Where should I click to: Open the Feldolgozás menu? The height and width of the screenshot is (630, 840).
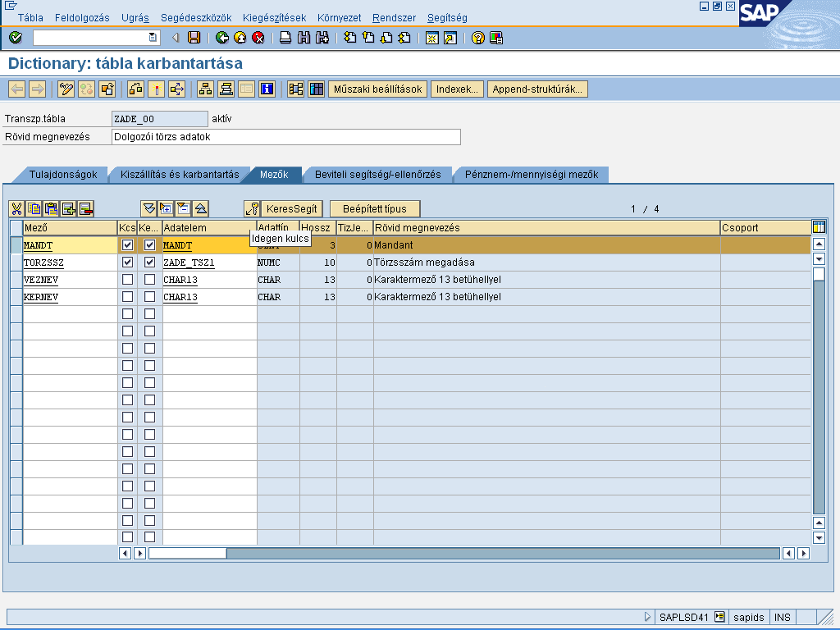pos(82,18)
